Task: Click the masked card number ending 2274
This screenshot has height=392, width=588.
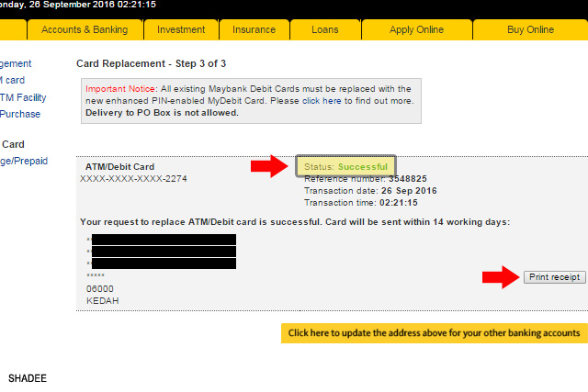Action: pos(133,179)
